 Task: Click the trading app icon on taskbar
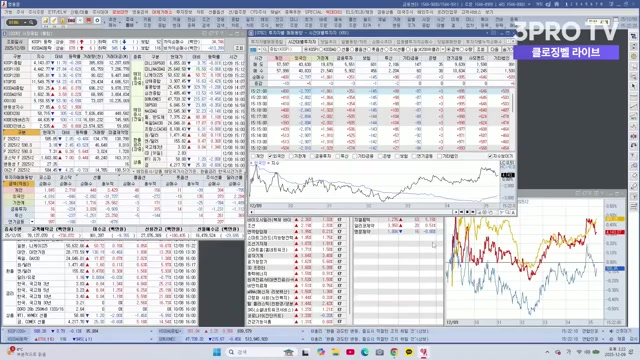pos(424,352)
